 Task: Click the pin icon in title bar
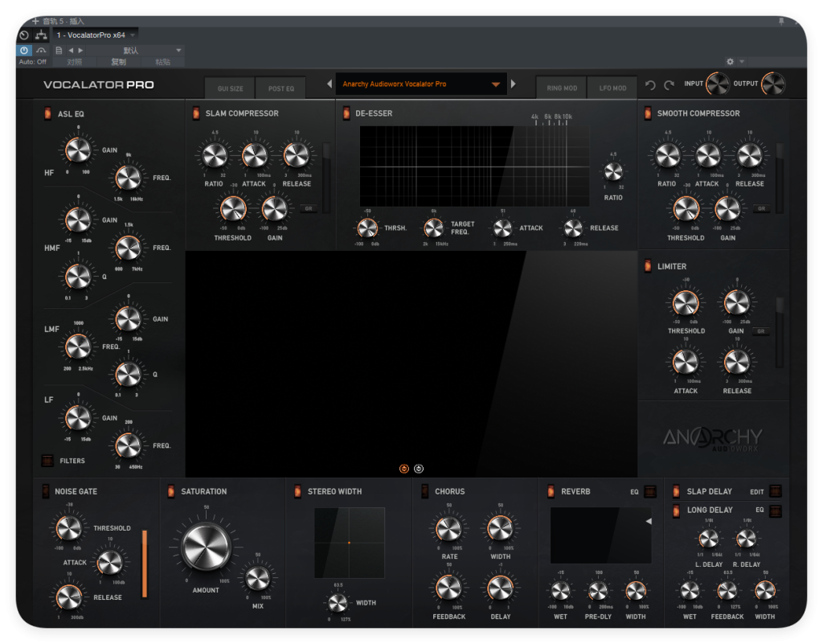coord(781,21)
